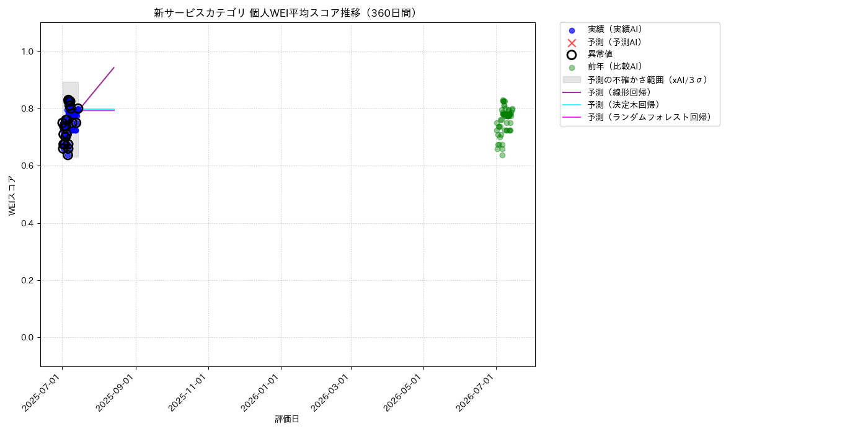868x434 pixels.
Task: Click the red X legend marker
Action: point(572,43)
